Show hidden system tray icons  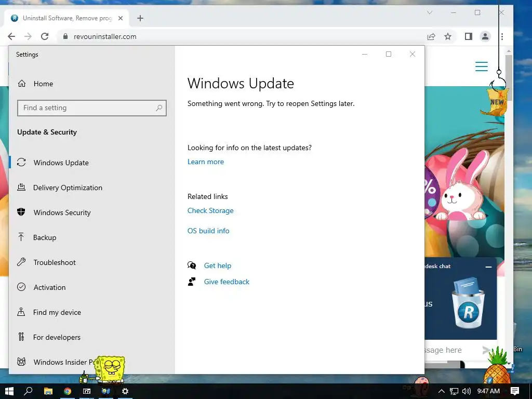point(442,391)
